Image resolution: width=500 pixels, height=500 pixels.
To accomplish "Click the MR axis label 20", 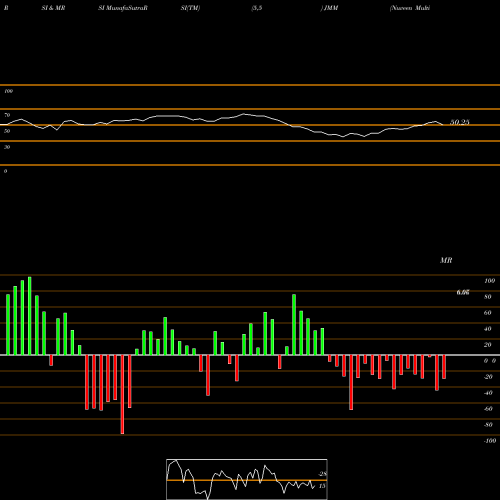I will coord(488,345).
